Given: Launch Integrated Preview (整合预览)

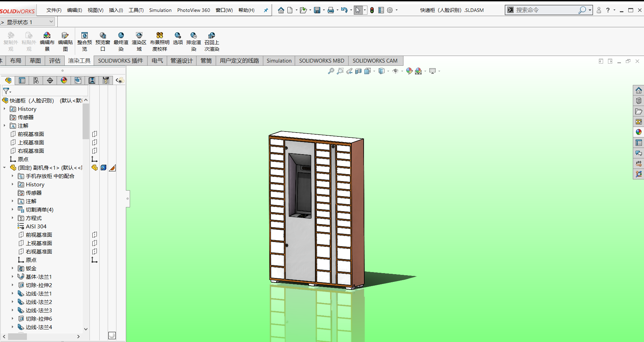Looking at the screenshot, I should (x=85, y=42).
